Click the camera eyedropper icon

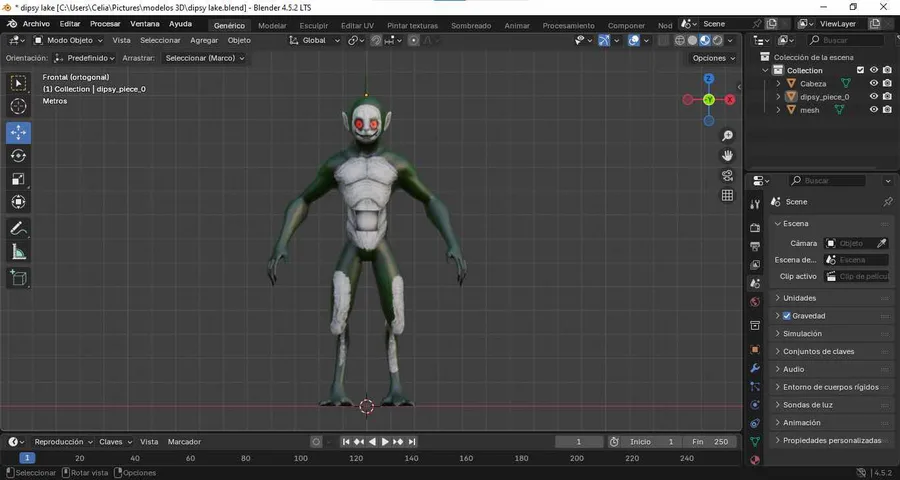point(882,243)
